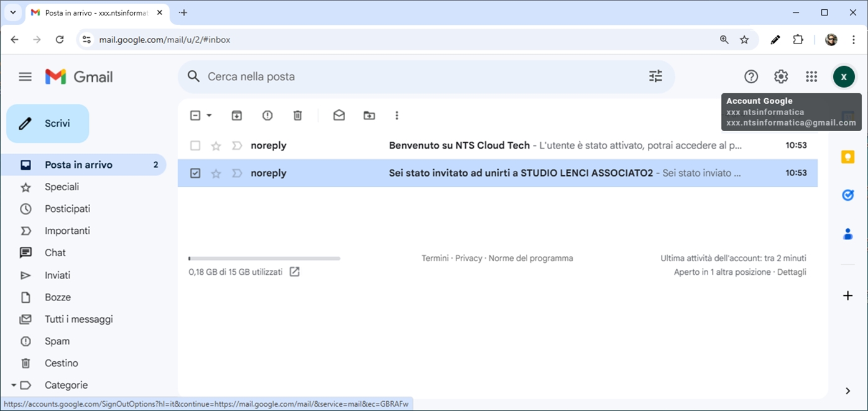This screenshot has width=868, height=411.
Task: Open the Dettagli account activity link
Action: (792, 272)
